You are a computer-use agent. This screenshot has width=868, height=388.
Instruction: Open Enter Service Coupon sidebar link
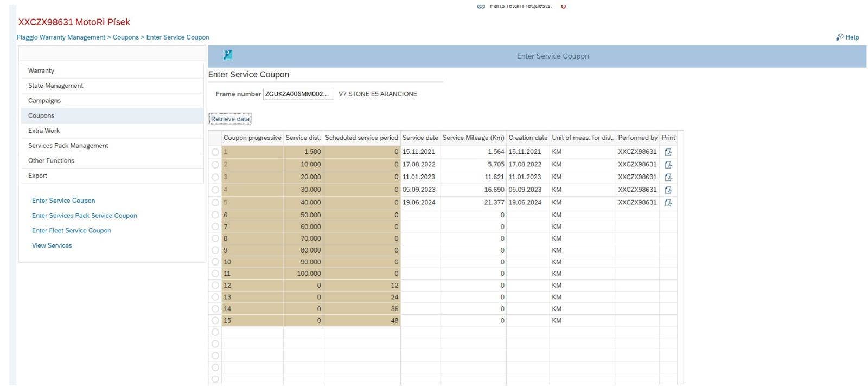coord(63,201)
